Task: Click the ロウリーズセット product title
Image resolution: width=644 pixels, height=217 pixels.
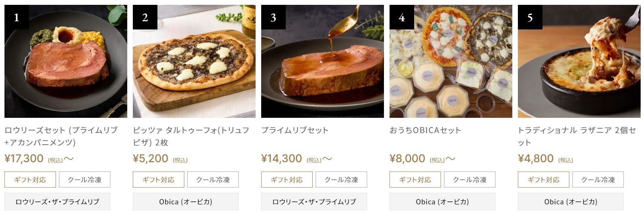Action: (61, 136)
